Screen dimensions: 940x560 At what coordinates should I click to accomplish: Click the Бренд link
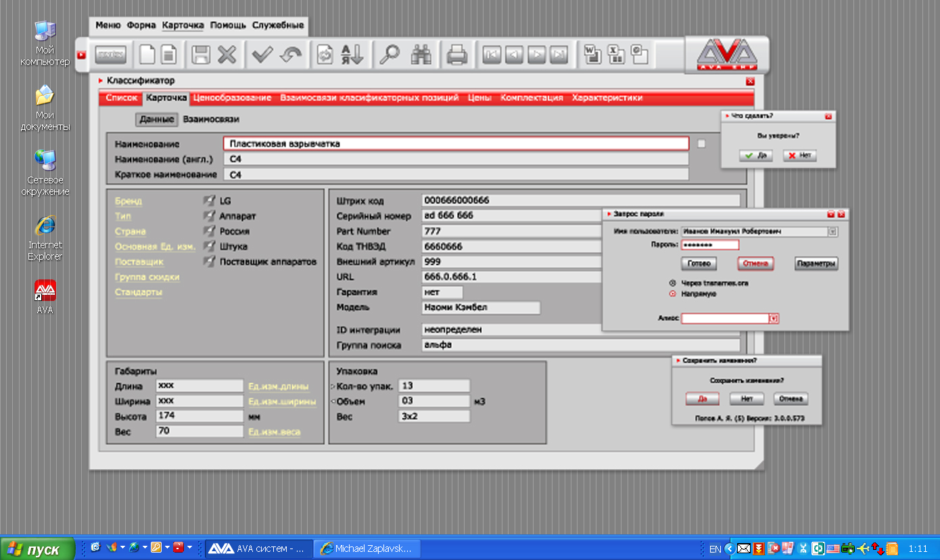coord(128,202)
